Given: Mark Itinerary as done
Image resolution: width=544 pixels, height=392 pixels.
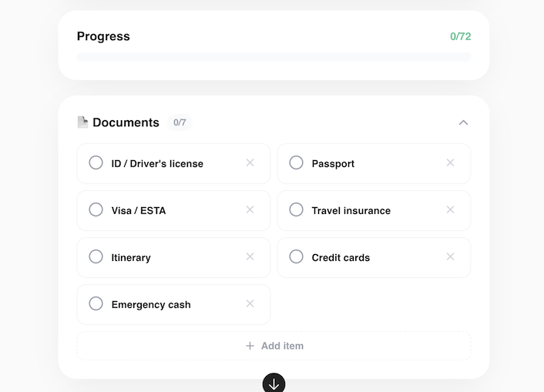Looking at the screenshot, I should 96,256.
